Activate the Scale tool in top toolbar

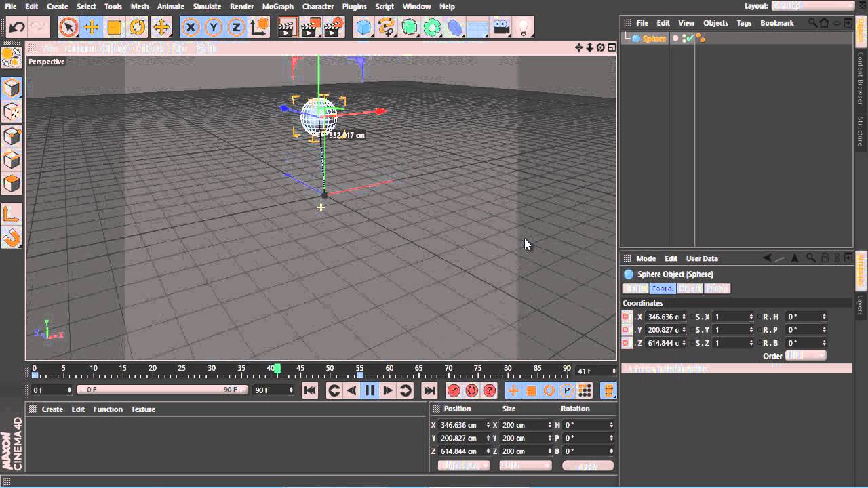click(x=115, y=27)
